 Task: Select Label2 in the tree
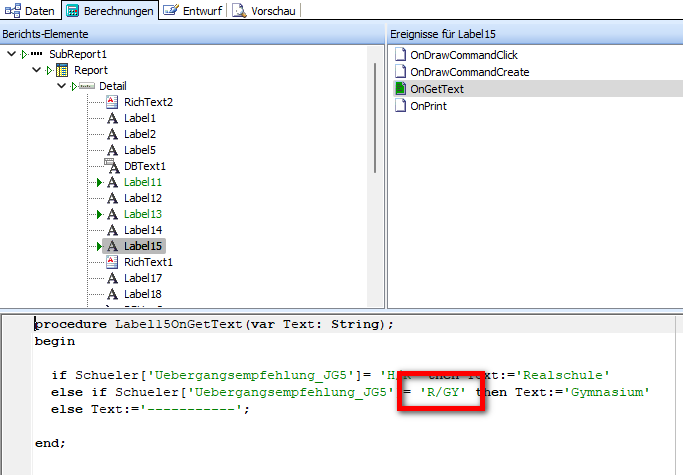click(140, 134)
